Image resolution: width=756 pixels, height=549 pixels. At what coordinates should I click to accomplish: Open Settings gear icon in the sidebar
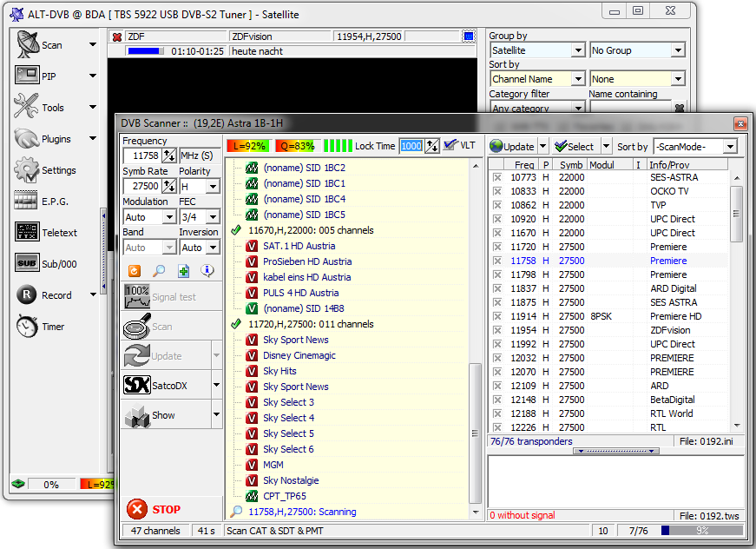tap(26, 169)
